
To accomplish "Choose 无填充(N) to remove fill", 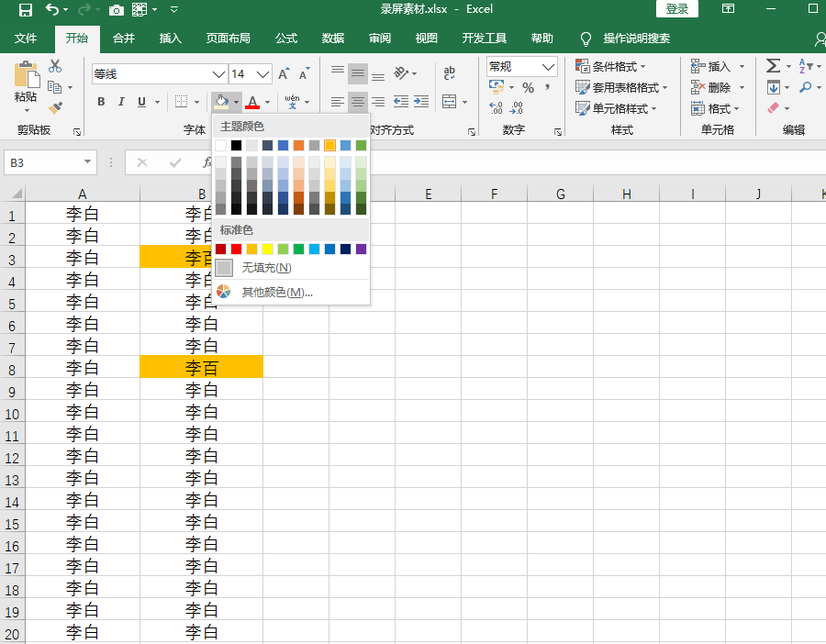I will [x=266, y=268].
